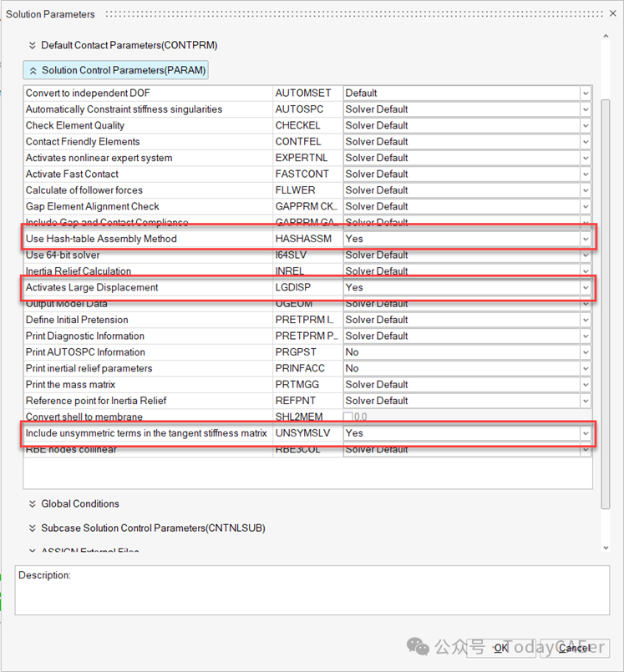Select 'Print the mass matrix' label
Viewport: 624px width, 672px height.
click(70, 385)
